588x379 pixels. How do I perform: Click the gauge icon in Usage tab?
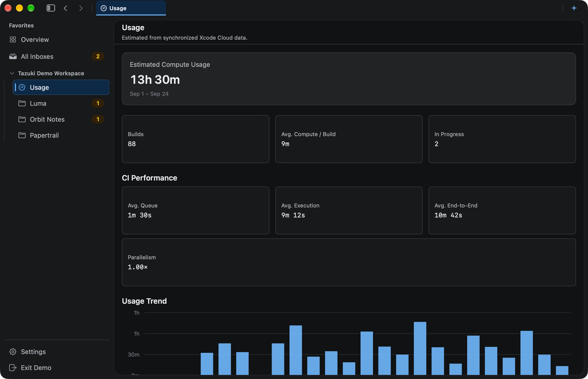pos(104,8)
